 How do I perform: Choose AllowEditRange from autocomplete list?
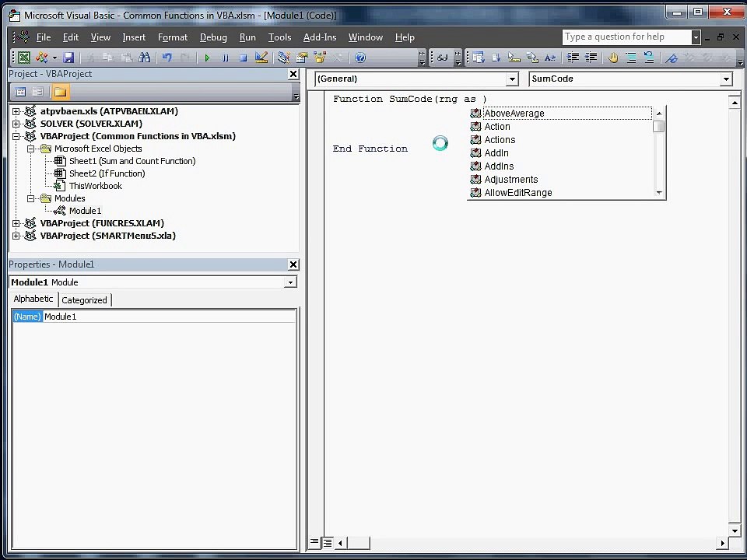tap(561, 193)
